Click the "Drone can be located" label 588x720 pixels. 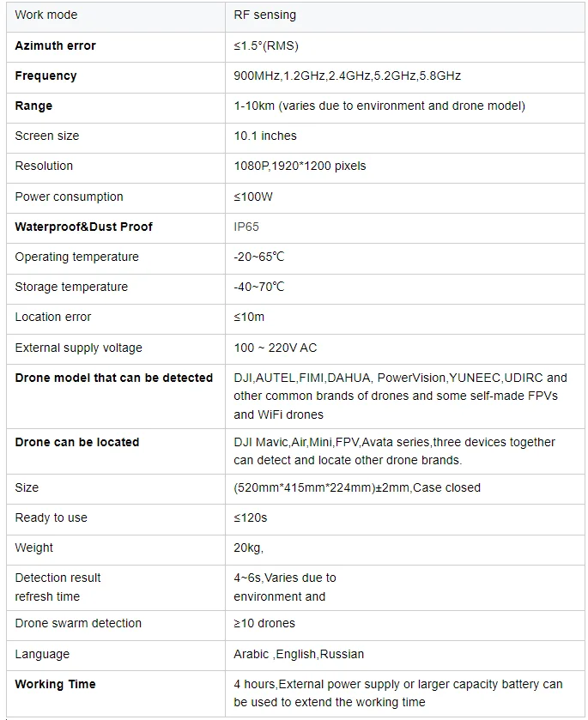coord(77,442)
